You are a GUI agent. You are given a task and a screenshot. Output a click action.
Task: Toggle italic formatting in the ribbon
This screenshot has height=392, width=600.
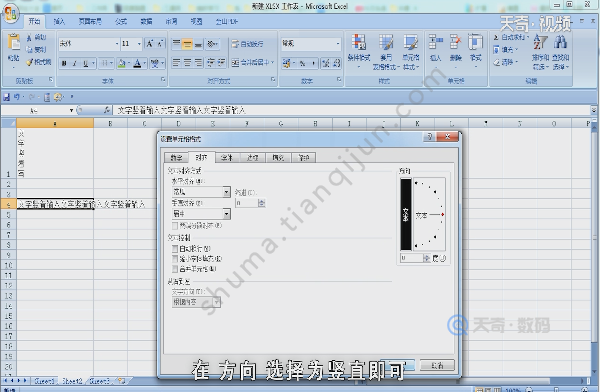(x=75, y=63)
